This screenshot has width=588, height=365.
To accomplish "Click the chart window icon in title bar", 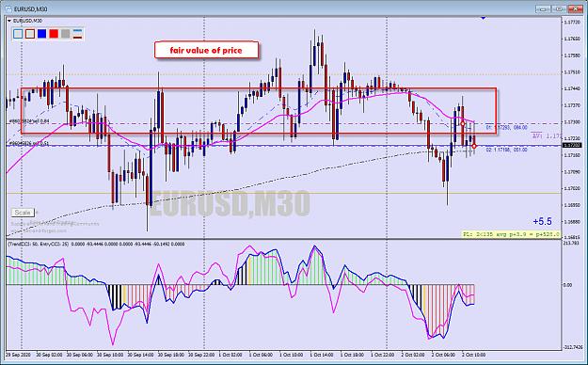I will tap(8, 9).
